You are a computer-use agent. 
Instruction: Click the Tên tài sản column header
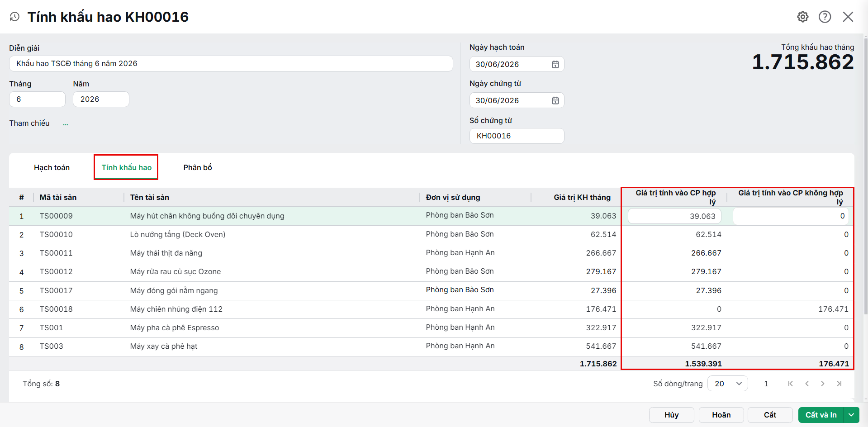pos(149,197)
